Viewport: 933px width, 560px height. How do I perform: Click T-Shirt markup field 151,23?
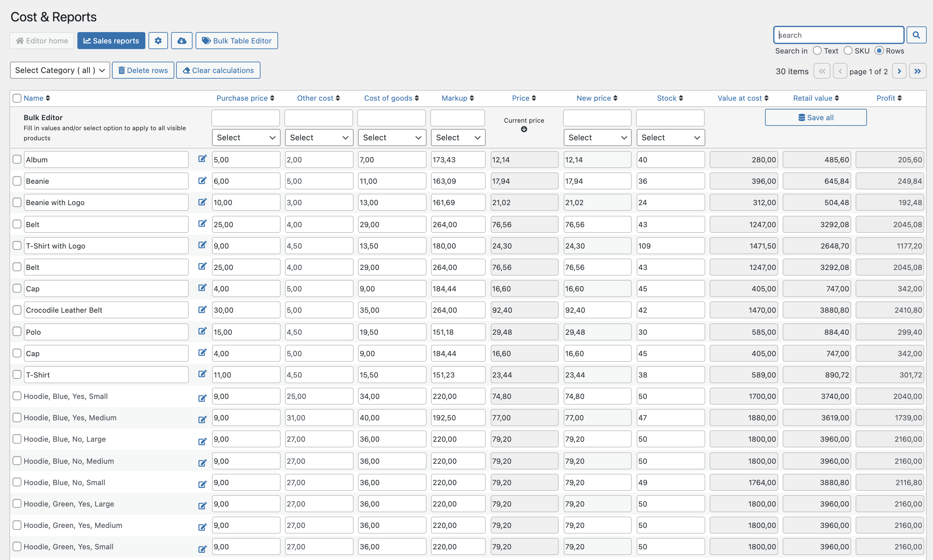pos(458,375)
